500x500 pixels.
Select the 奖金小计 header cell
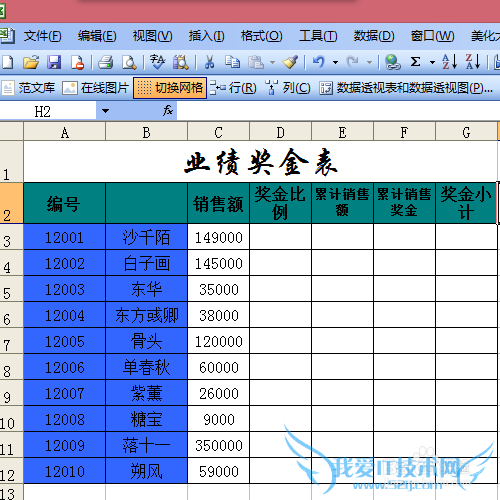(x=466, y=203)
